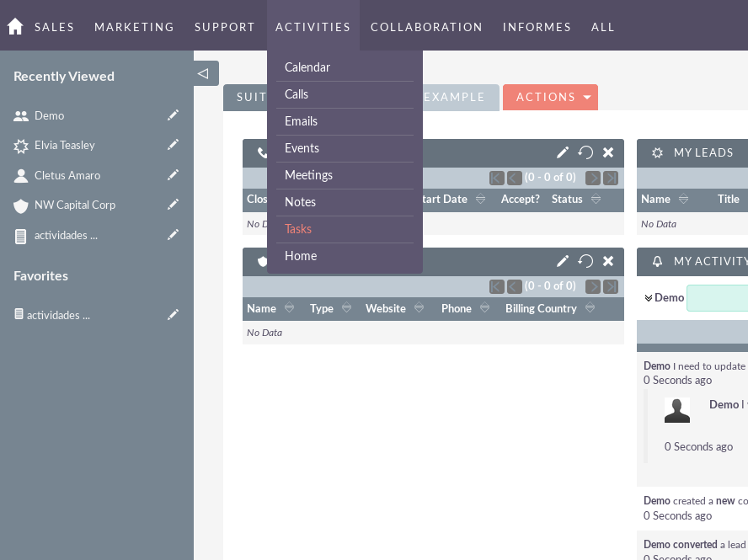Open the Collaboration top menu
This screenshot has height=560, width=748.
coord(426,27)
